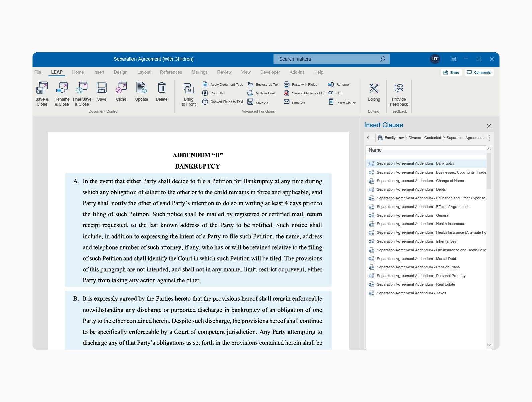Open the View tab
This screenshot has width=532, height=402.
pos(246,72)
